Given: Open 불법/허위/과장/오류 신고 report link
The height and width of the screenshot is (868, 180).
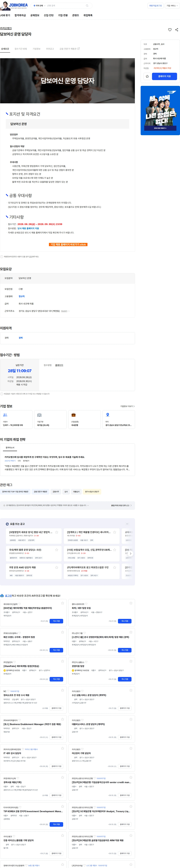Looking at the screenshot, I should [x=121, y=505].
